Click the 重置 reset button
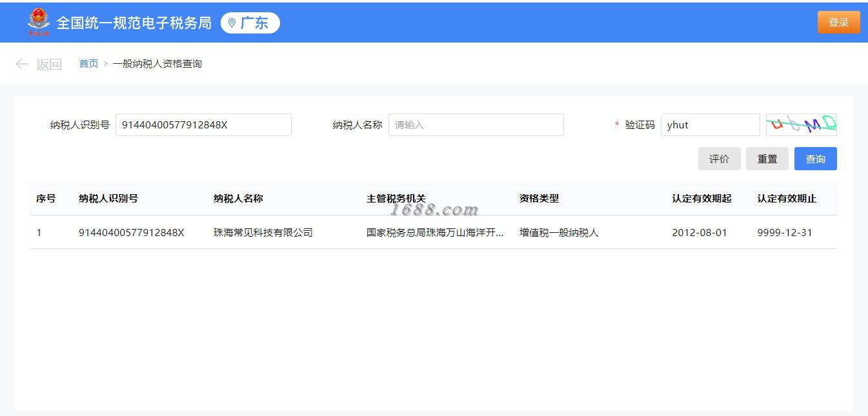Image resolution: width=868 pixels, height=416 pixels. (767, 159)
